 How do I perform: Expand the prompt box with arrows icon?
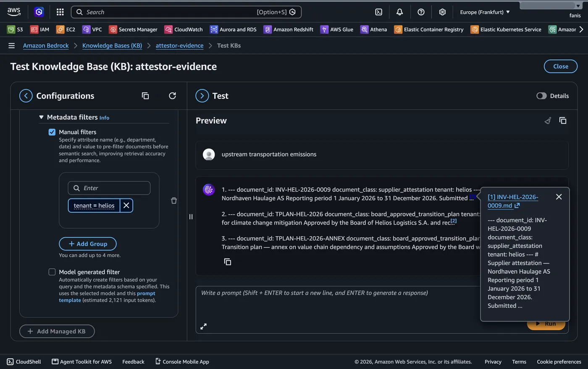pos(204,326)
